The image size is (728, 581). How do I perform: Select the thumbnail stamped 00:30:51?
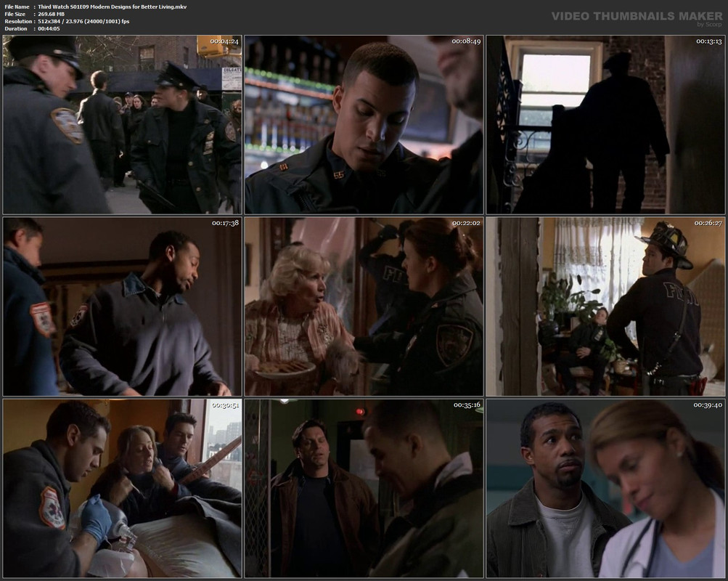tap(122, 488)
